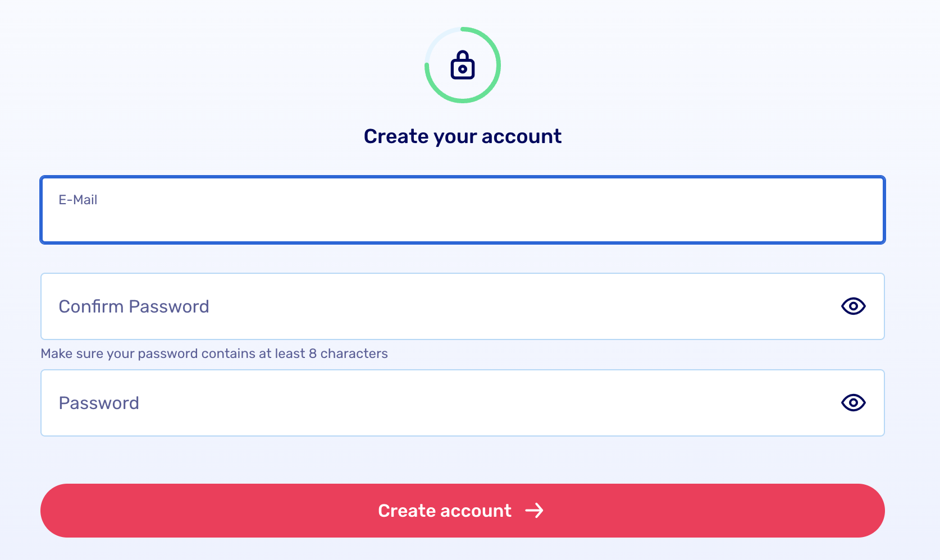Click the arrow icon in Create account button
940x560 pixels.
535,511
